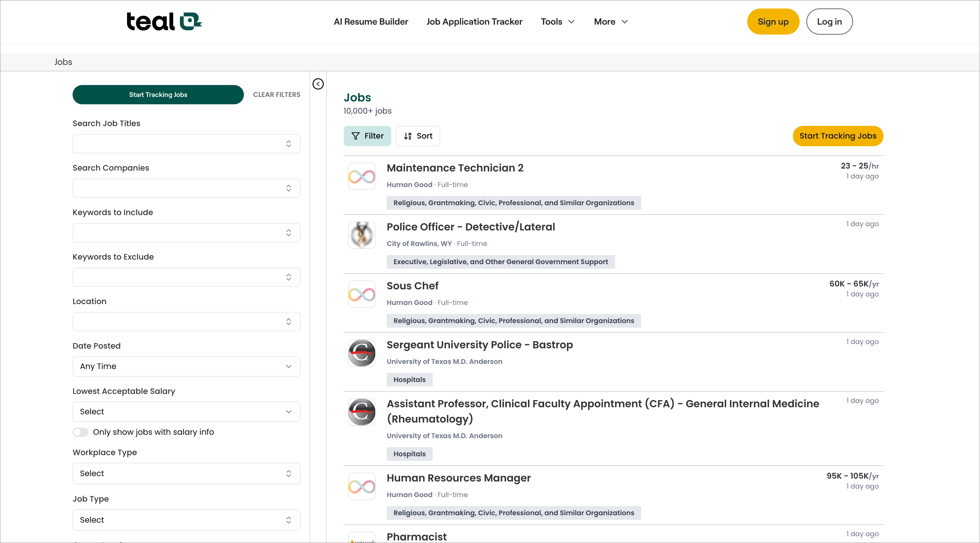Click the Sign up button
Viewport: 980px width, 543px height.
[773, 22]
